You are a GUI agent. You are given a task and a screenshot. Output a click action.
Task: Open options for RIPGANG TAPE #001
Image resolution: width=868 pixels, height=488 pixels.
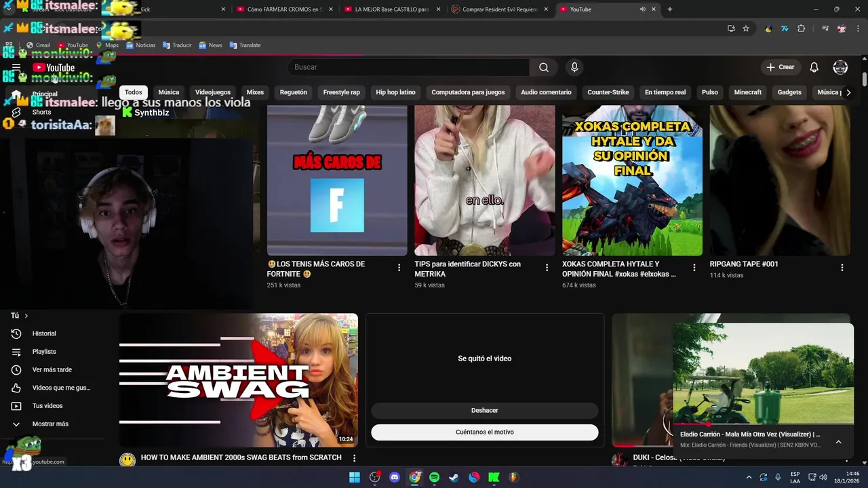point(842,268)
